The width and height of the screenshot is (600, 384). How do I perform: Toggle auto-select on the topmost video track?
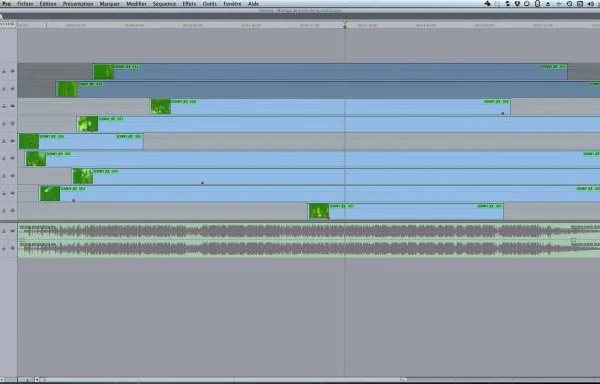click(x=12, y=71)
